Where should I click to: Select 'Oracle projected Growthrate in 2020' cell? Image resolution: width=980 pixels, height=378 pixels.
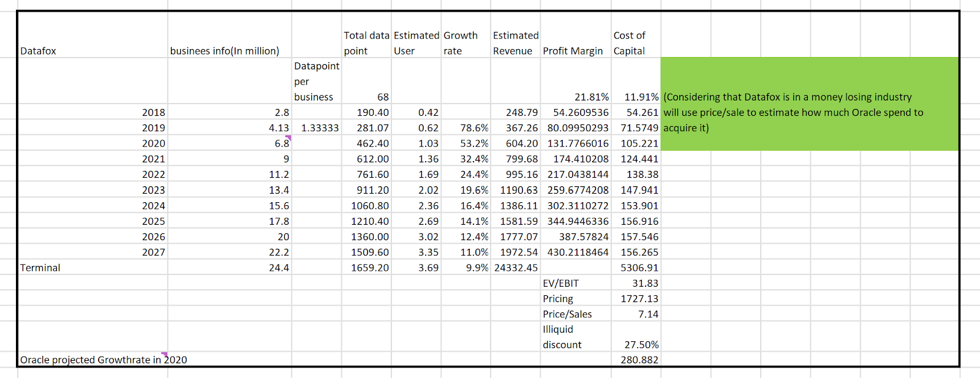pyautogui.click(x=93, y=360)
